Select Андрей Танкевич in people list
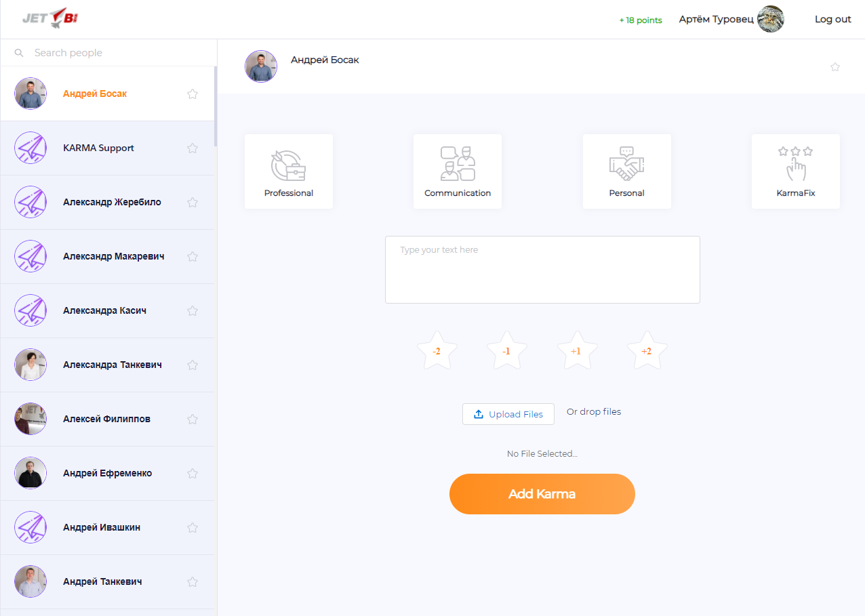Screen dimensions: 865x616 coord(108,581)
